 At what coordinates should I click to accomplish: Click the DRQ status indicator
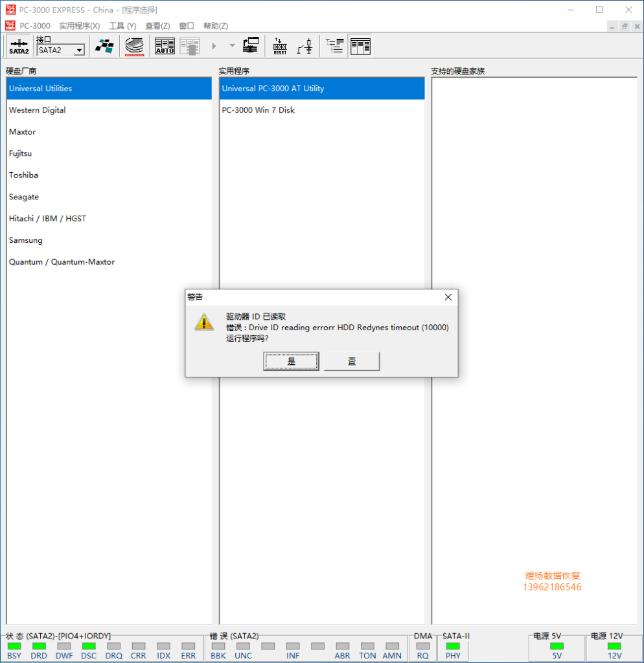tap(114, 646)
